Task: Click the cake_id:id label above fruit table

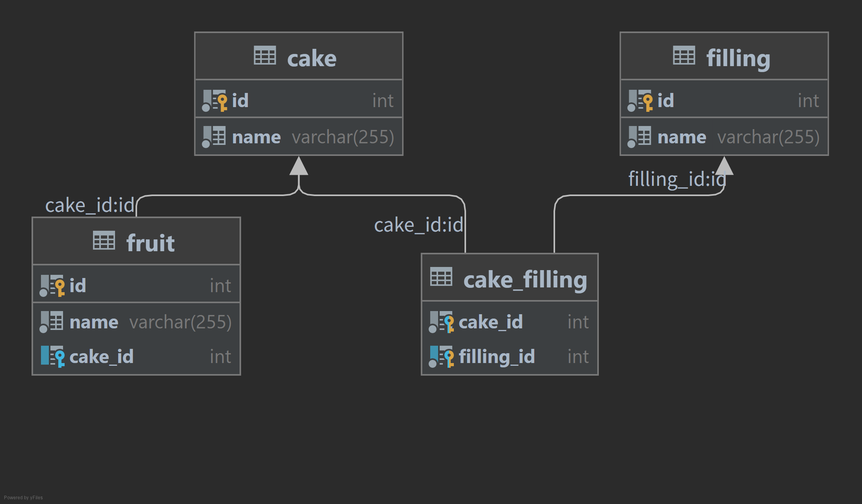Action: pos(90,206)
